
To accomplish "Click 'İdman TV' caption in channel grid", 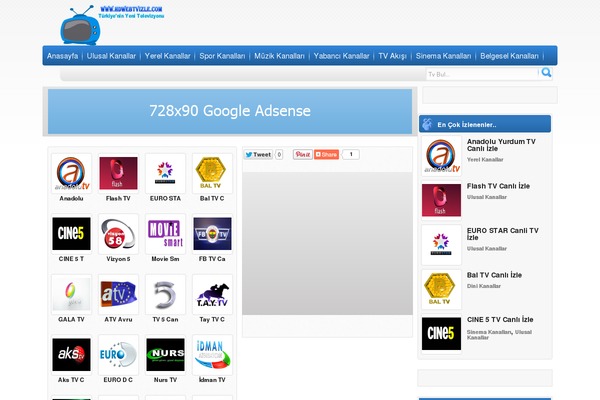I will (x=212, y=380).
